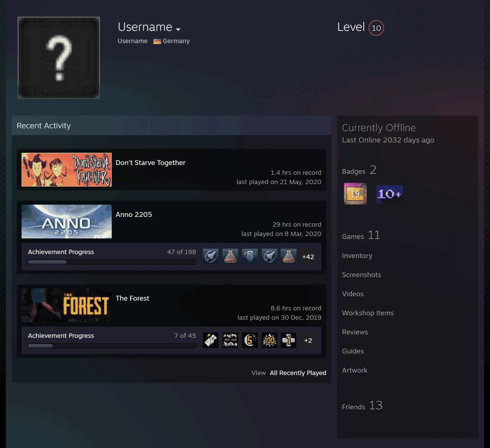
Task: Click the shield achievement icon for Anno 2205
Action: (x=250, y=257)
